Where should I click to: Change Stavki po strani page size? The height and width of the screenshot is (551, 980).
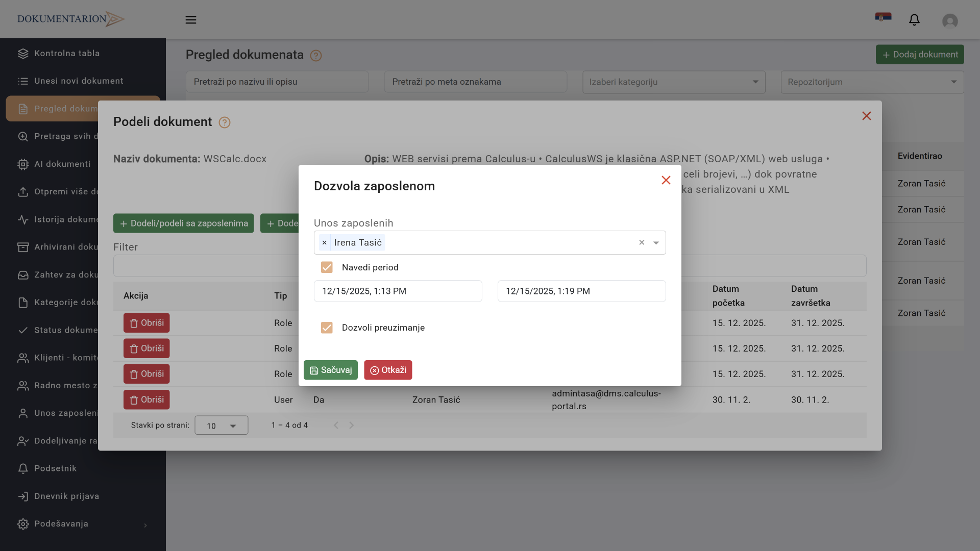(x=222, y=425)
